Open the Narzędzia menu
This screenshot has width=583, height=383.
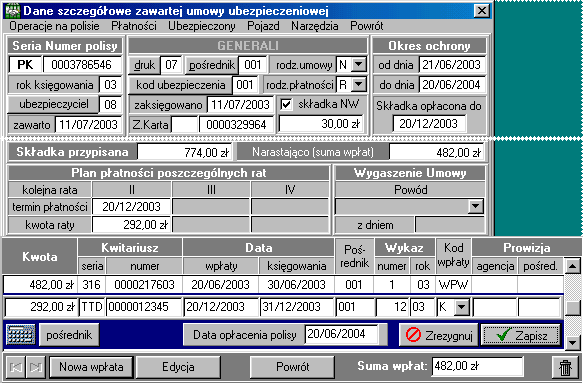tap(315, 26)
